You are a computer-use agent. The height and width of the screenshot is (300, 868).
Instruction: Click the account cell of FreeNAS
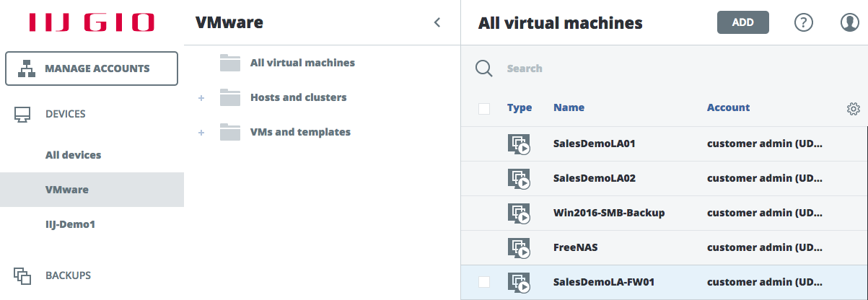tap(765, 247)
